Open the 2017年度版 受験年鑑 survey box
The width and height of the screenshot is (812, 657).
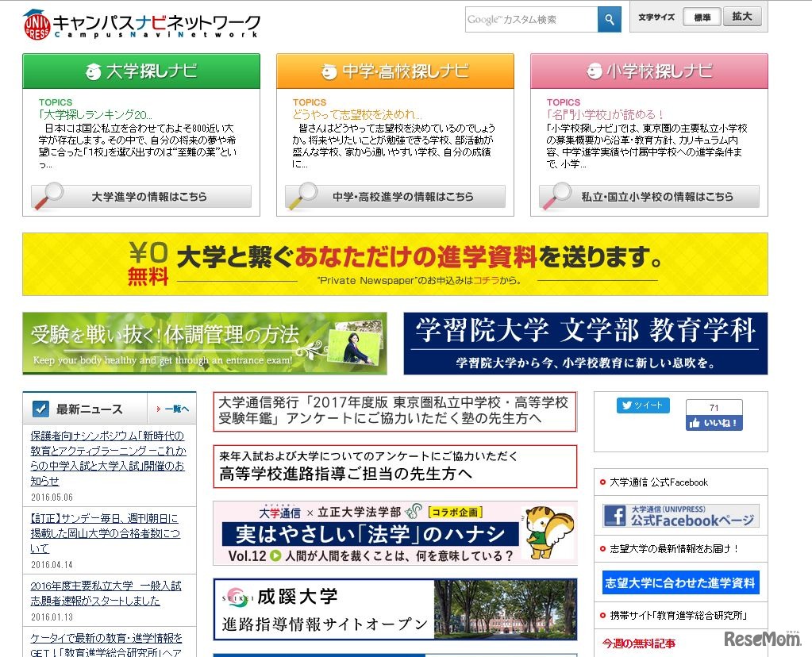pyautogui.click(x=395, y=412)
